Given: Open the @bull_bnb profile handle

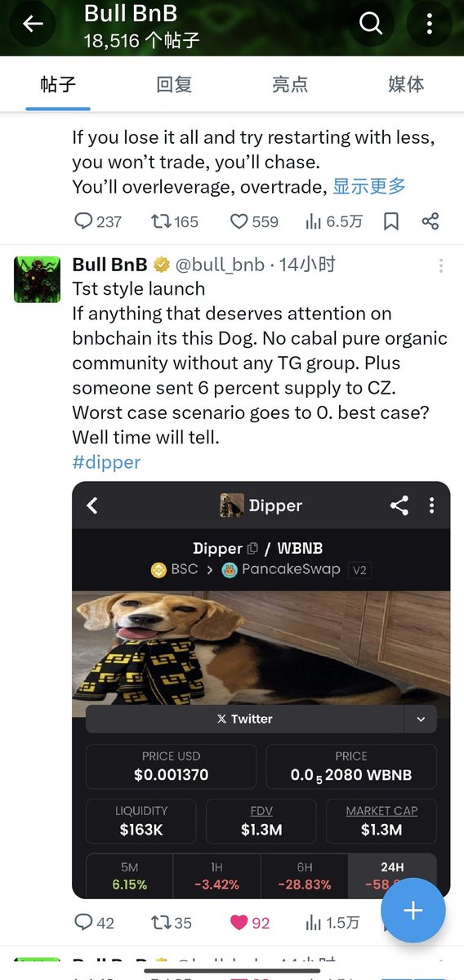Looking at the screenshot, I should [221, 265].
